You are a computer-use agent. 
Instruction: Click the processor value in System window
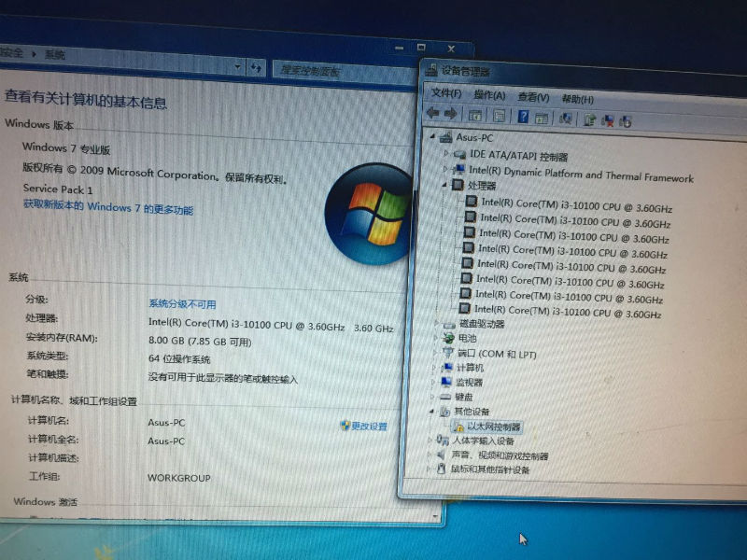(271, 326)
